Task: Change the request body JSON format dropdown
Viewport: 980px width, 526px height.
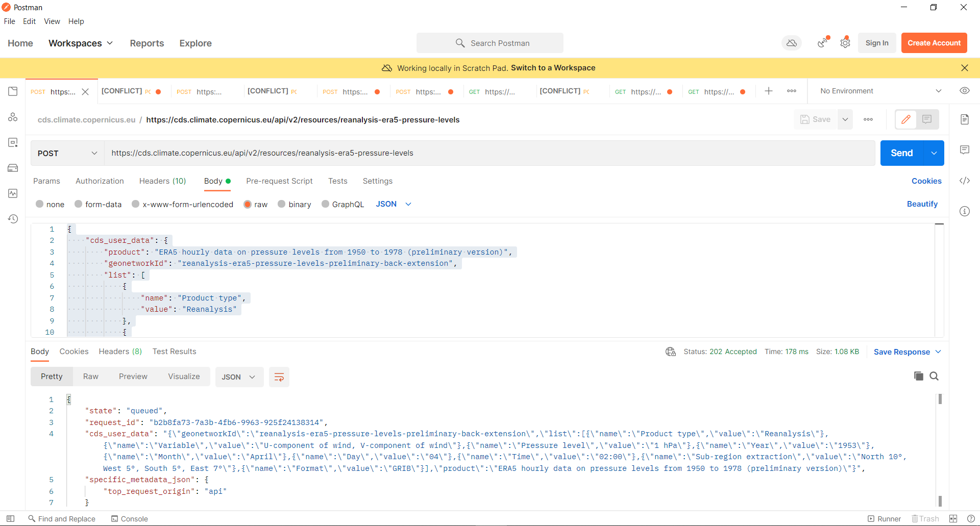Action: [x=394, y=204]
